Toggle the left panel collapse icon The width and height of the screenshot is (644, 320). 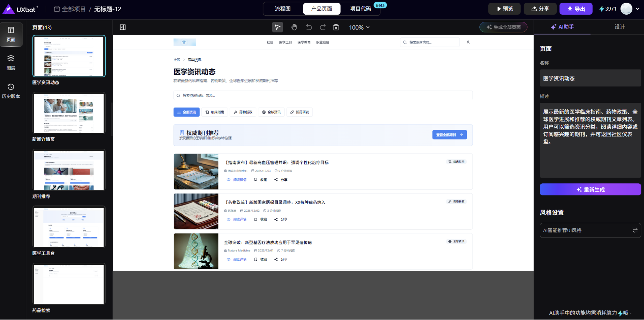[x=123, y=27]
